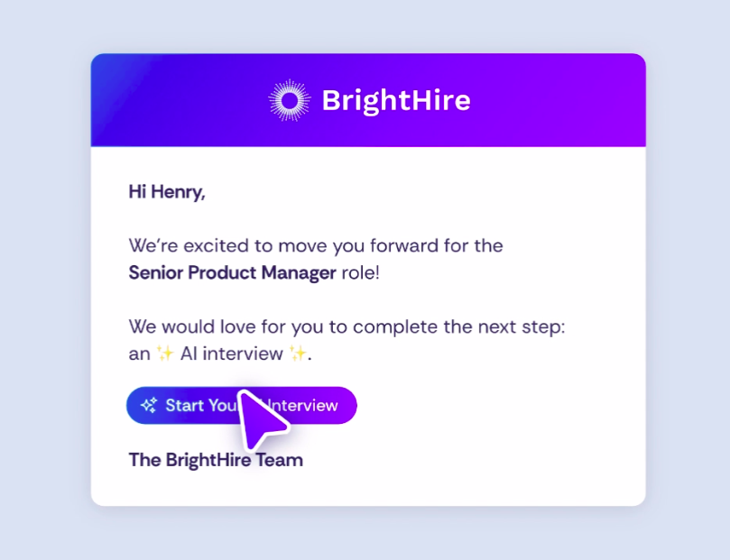Click the 'We're excited to move you forward' line
The height and width of the screenshot is (560, 730).
[x=316, y=245]
